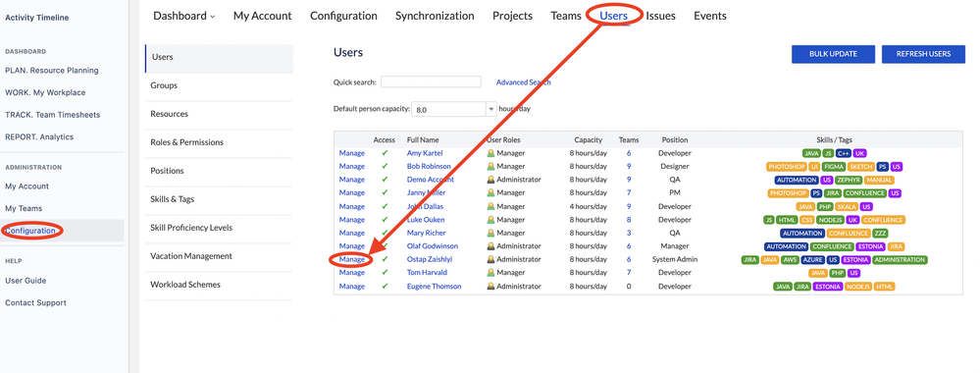Open the Synchronization tab

(x=435, y=17)
